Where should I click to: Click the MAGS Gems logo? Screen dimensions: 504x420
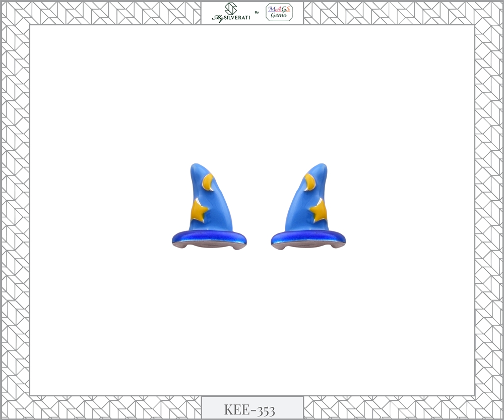point(279,13)
